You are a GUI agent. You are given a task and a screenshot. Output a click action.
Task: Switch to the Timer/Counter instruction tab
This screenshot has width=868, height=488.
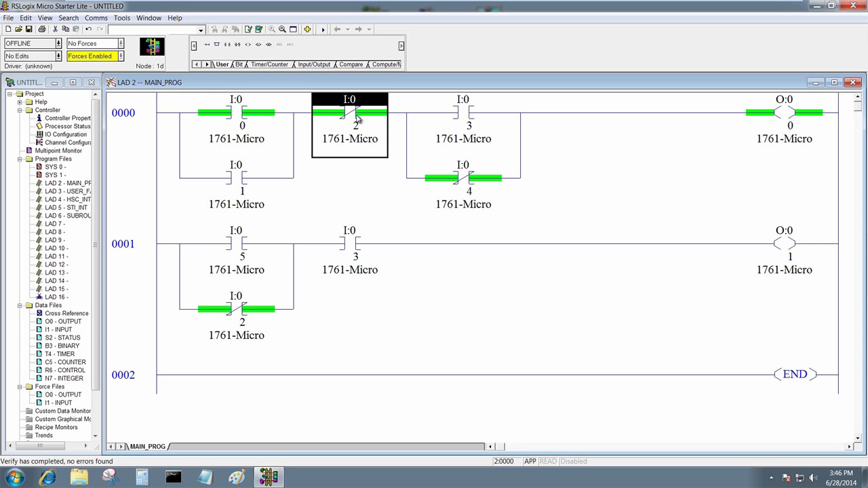tap(269, 64)
